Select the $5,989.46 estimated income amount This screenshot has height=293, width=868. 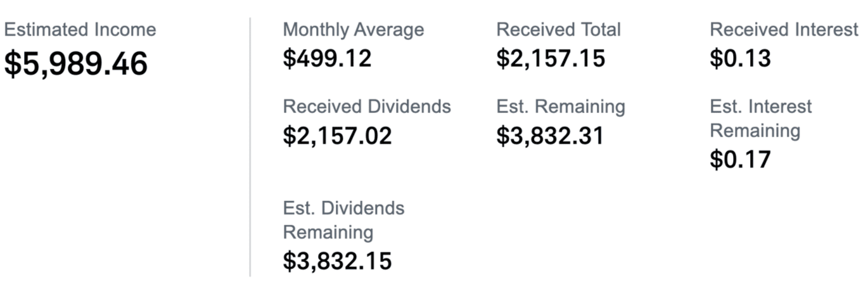click(76, 64)
